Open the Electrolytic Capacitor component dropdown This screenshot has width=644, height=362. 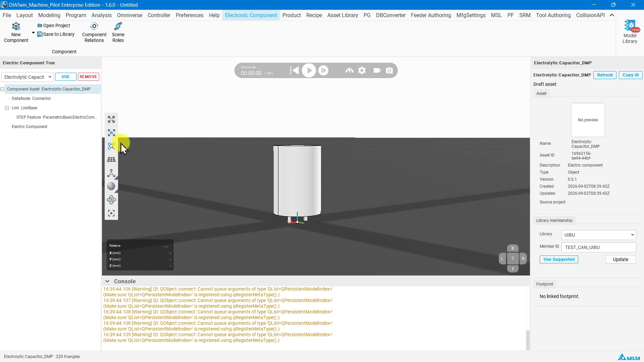27,77
